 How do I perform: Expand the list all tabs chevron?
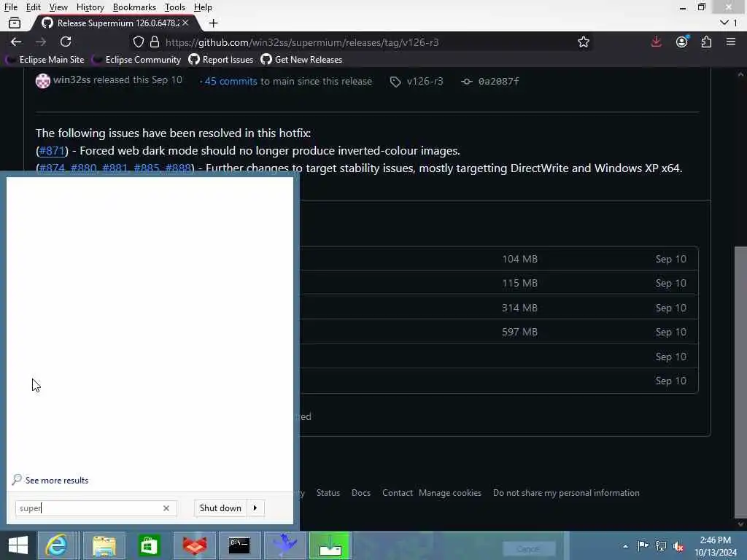[724, 23]
